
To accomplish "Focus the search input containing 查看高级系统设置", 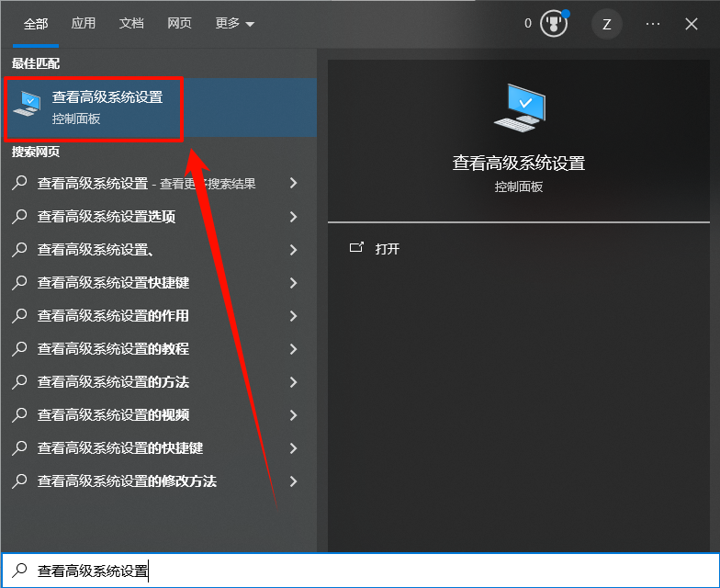I will coord(360,570).
